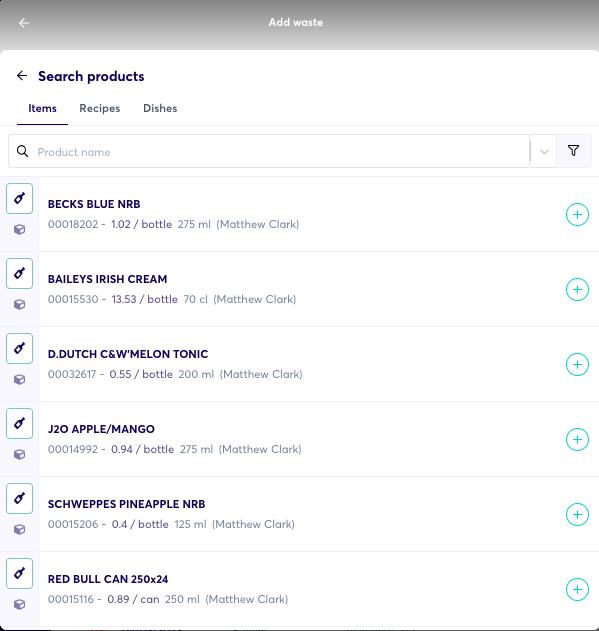Switch to the Dishes tab
The width and height of the screenshot is (599, 631).
coord(160,108)
